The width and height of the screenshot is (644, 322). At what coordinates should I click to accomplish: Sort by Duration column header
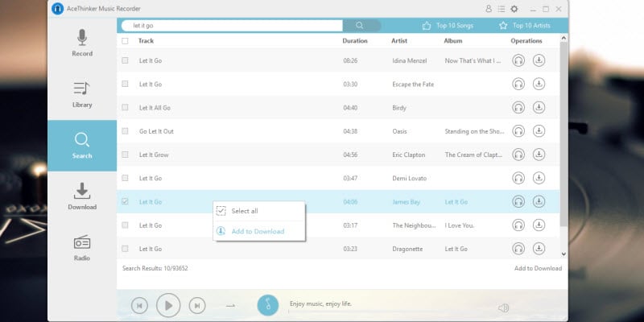click(x=355, y=41)
